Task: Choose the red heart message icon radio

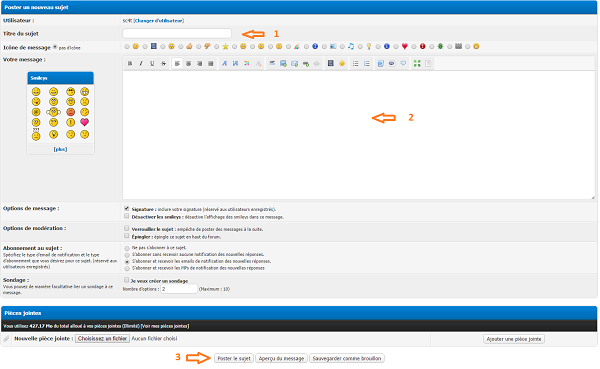Action: (x=396, y=47)
